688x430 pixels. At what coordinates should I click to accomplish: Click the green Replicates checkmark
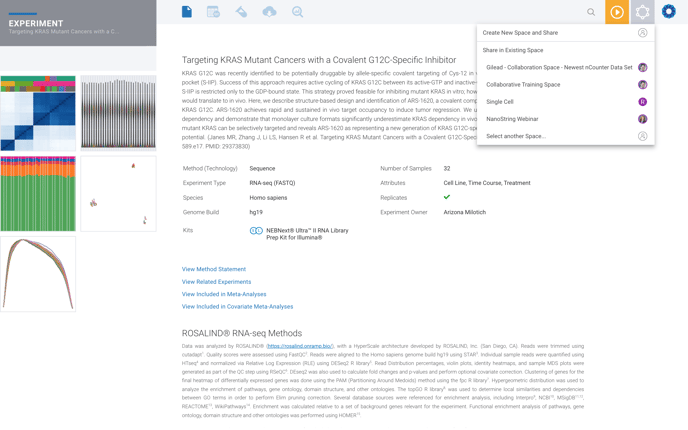click(x=447, y=197)
